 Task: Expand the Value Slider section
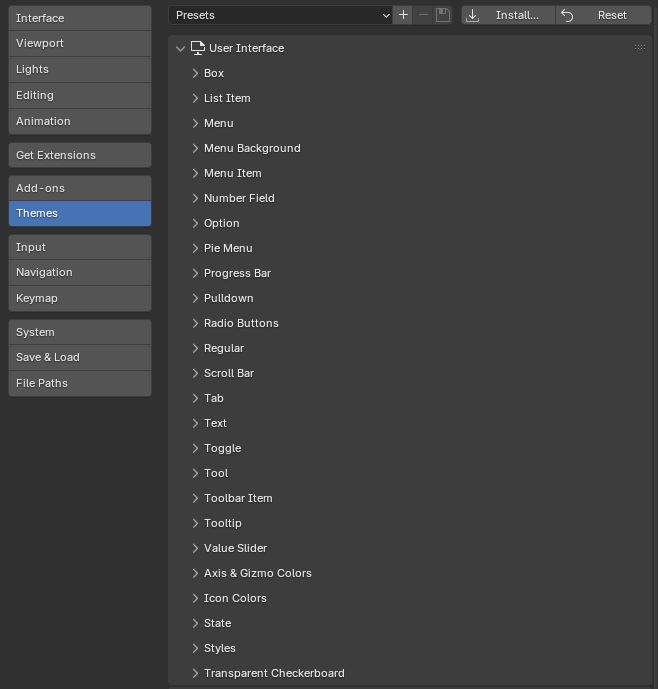tap(195, 549)
